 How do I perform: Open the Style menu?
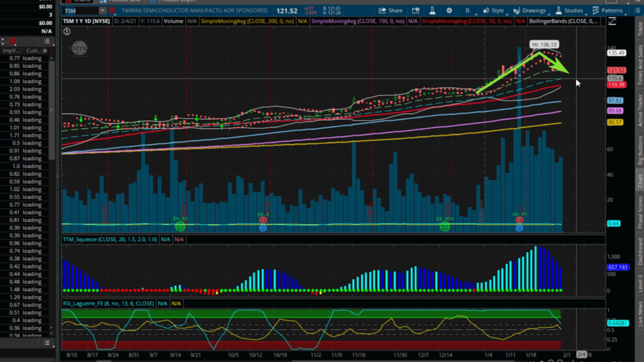point(493,11)
